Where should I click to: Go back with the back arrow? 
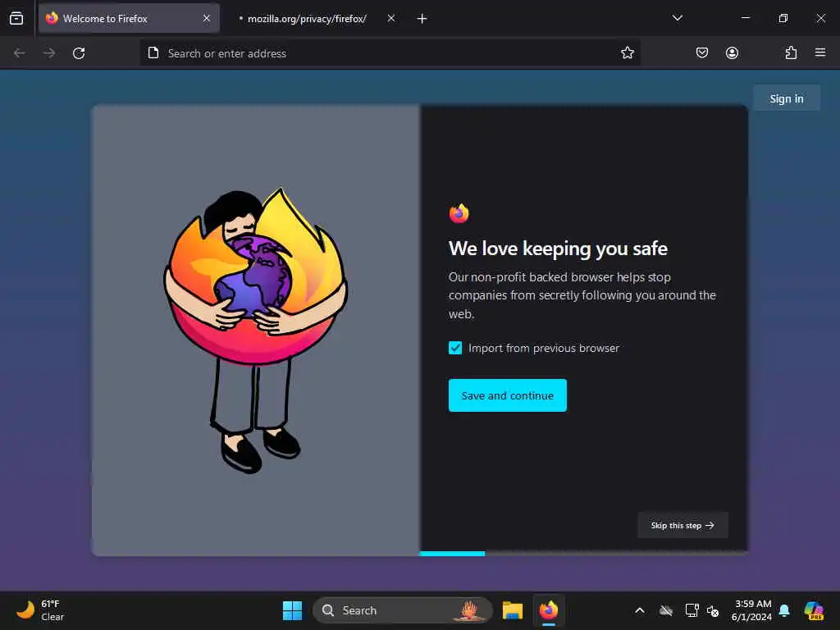click(20, 53)
